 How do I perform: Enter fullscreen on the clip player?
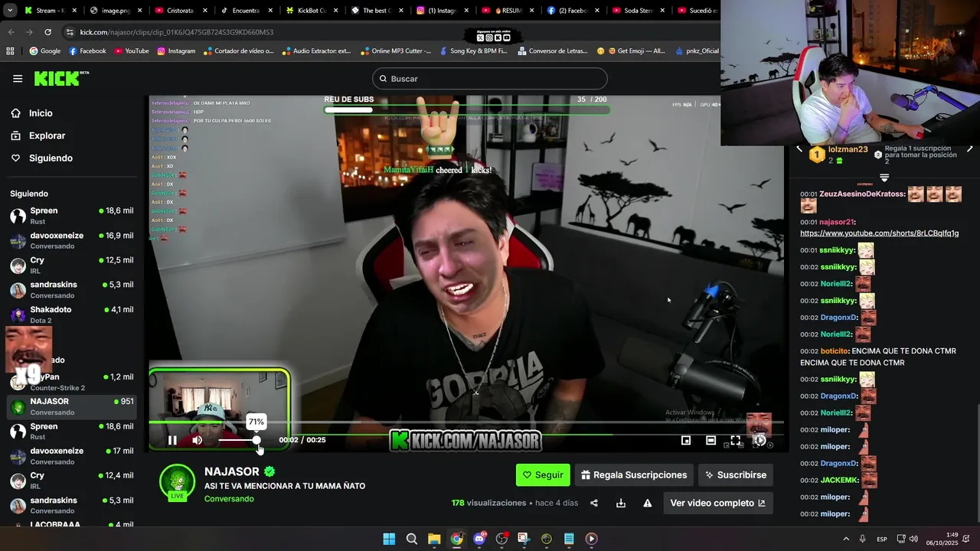[x=736, y=440]
